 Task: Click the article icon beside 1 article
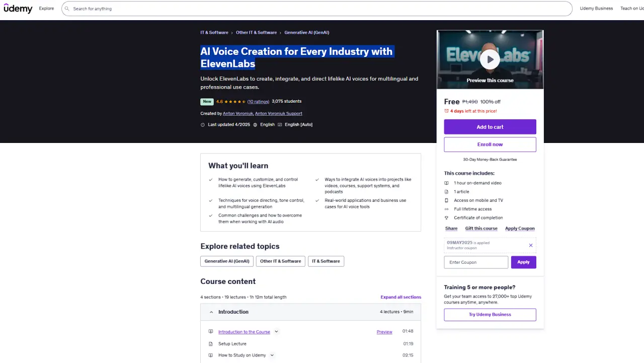pyautogui.click(x=446, y=192)
